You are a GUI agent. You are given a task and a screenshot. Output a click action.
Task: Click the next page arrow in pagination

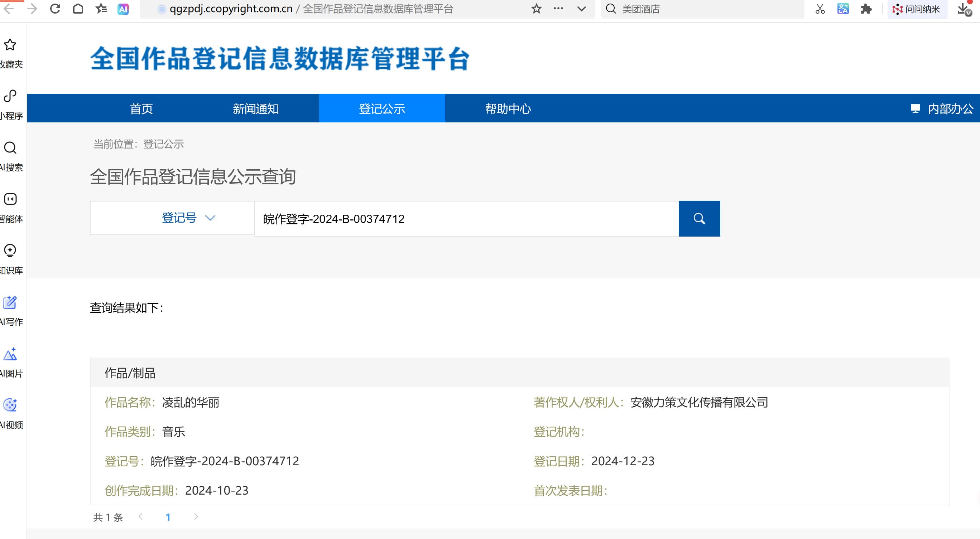(196, 516)
